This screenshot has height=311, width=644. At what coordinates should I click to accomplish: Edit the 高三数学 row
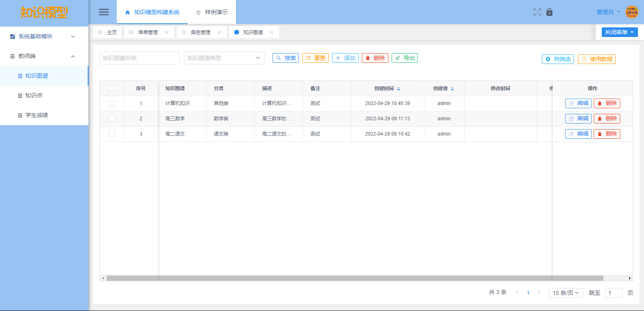pos(578,119)
